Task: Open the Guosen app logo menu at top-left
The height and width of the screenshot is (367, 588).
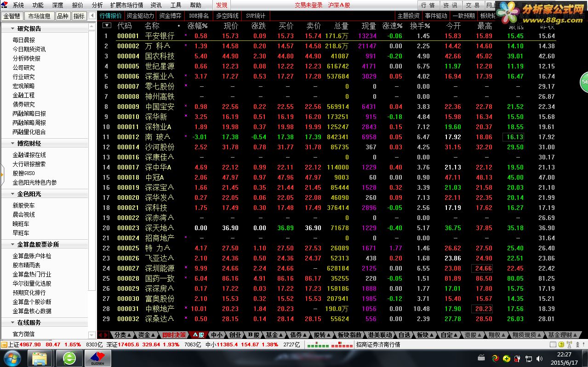Action: (x=4, y=5)
